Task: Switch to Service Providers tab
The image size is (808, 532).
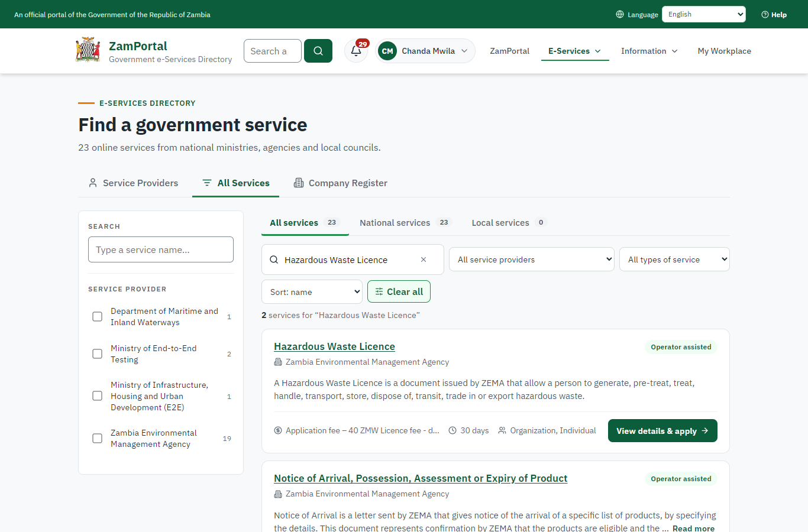Action: point(133,183)
